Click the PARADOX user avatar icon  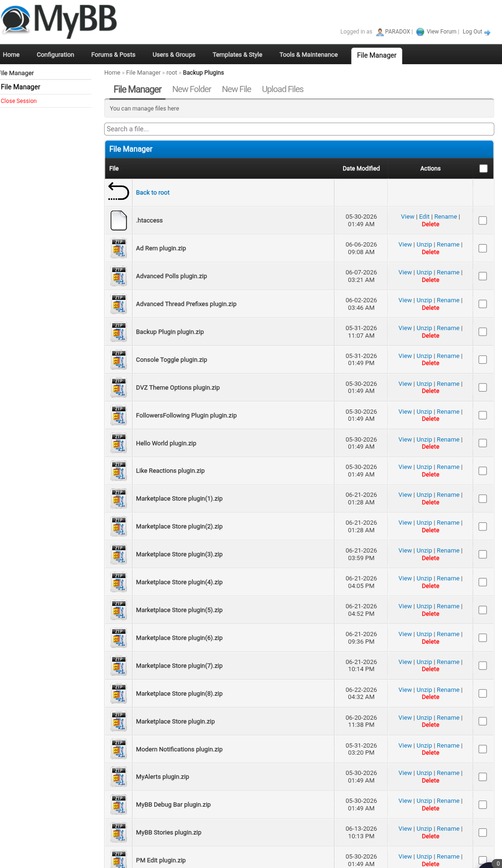[380, 32]
